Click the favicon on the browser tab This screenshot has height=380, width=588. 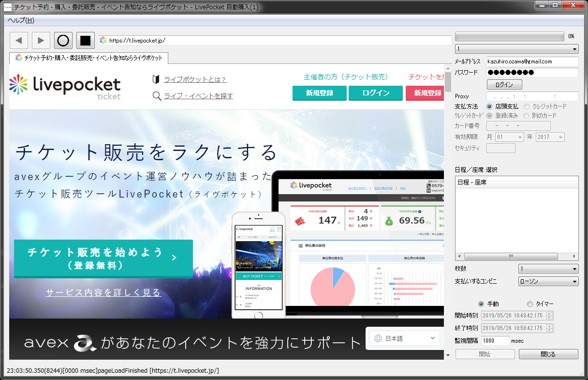[19, 58]
